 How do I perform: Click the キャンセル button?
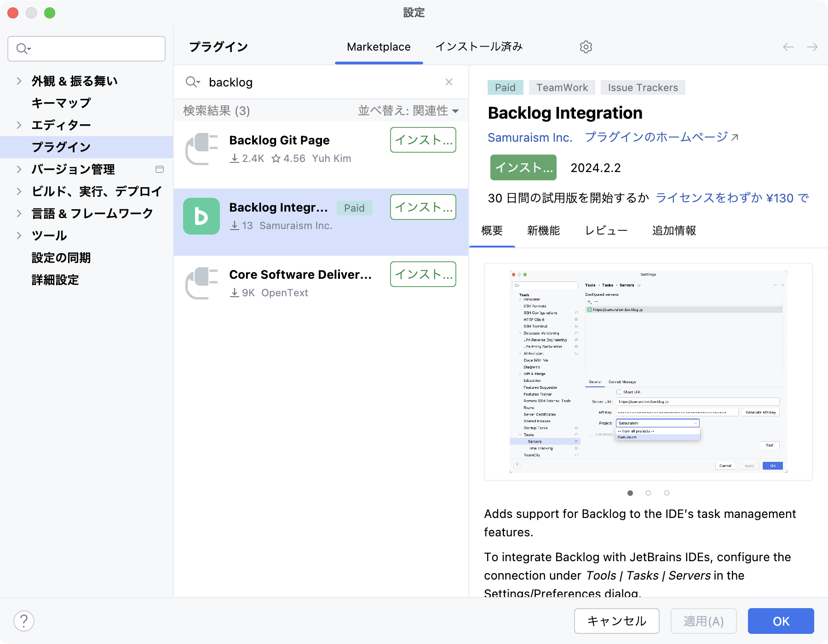(617, 621)
